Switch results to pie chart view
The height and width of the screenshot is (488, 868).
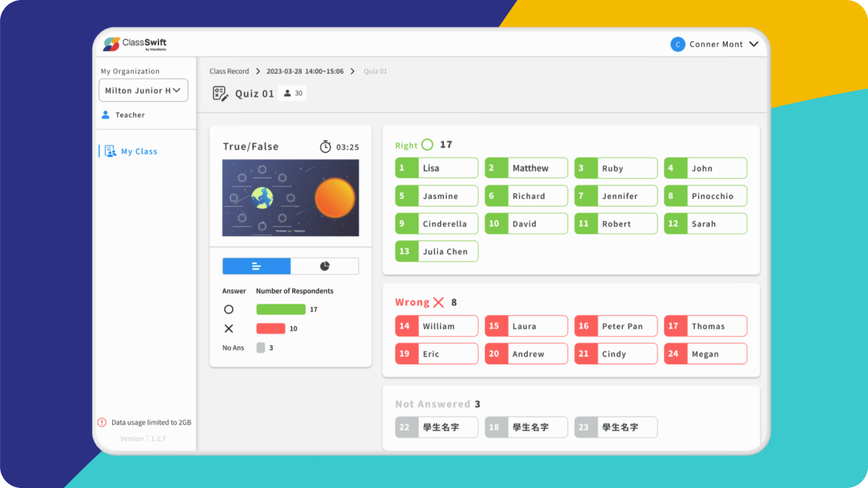click(325, 266)
